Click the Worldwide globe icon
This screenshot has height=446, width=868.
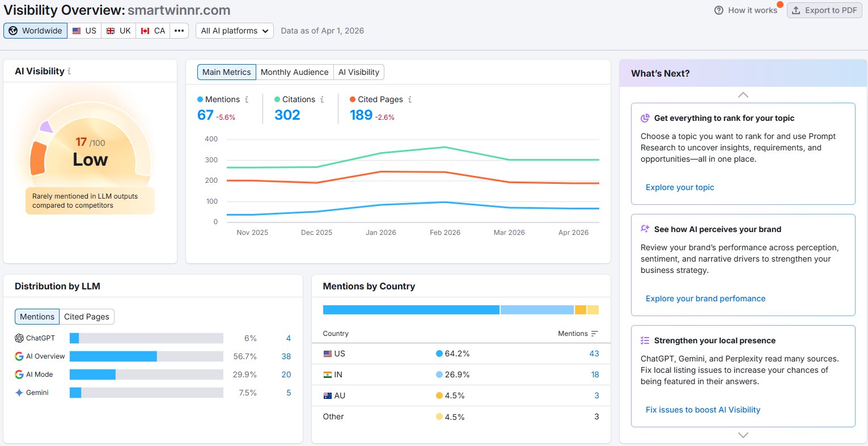[x=13, y=31]
